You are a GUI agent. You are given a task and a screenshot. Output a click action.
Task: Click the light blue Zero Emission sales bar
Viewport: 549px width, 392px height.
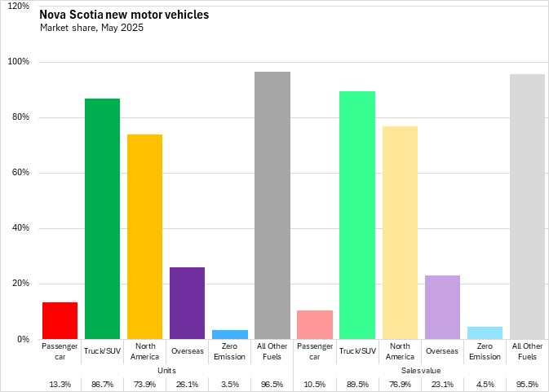[485, 333]
